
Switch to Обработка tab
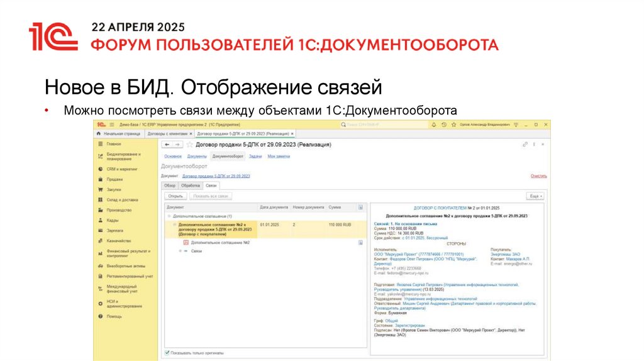coord(190,186)
